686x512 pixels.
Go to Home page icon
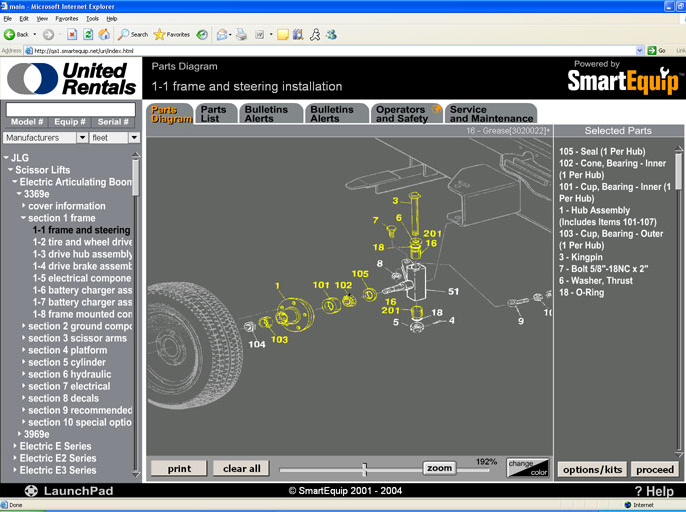(x=104, y=35)
